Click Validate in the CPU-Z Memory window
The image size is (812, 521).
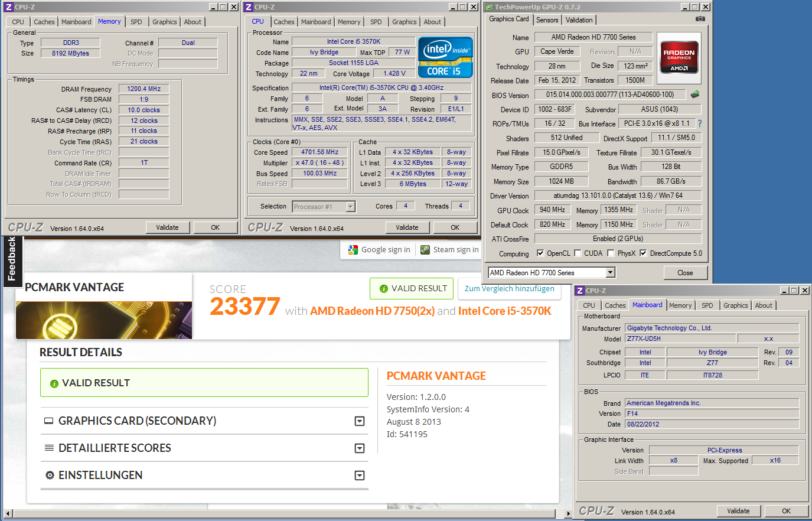tap(168, 227)
